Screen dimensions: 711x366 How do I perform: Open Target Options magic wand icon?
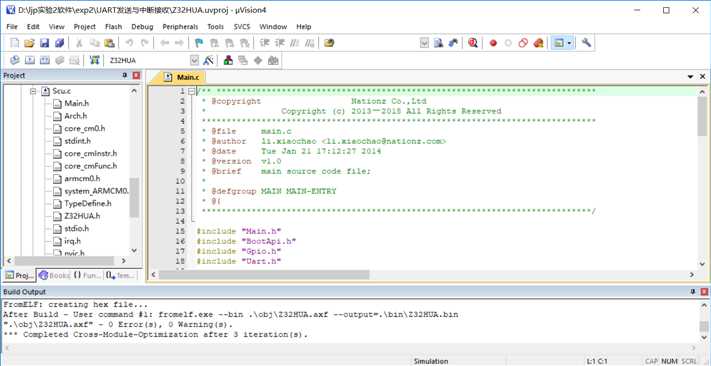click(208, 60)
